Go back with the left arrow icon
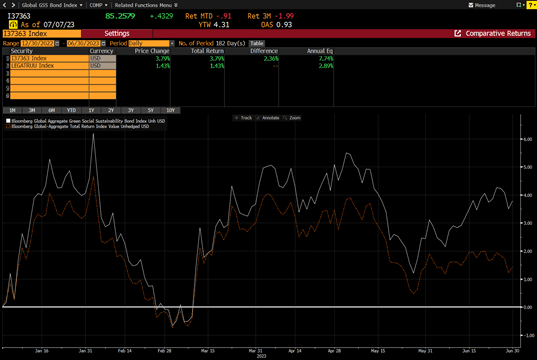The height and width of the screenshot is (360, 537). [x=4, y=5]
